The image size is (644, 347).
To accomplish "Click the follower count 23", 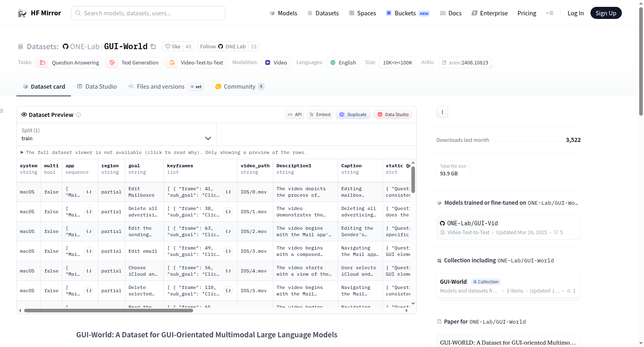I will [254, 47].
